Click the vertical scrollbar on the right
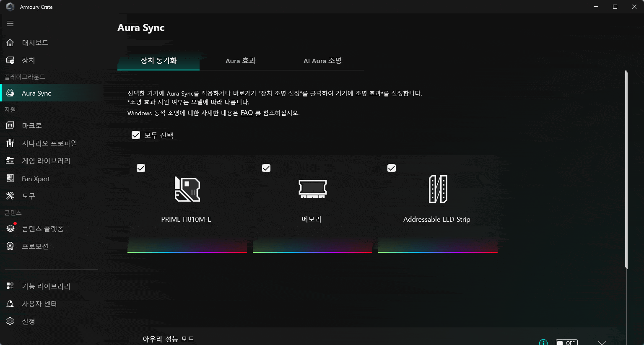 (626, 170)
